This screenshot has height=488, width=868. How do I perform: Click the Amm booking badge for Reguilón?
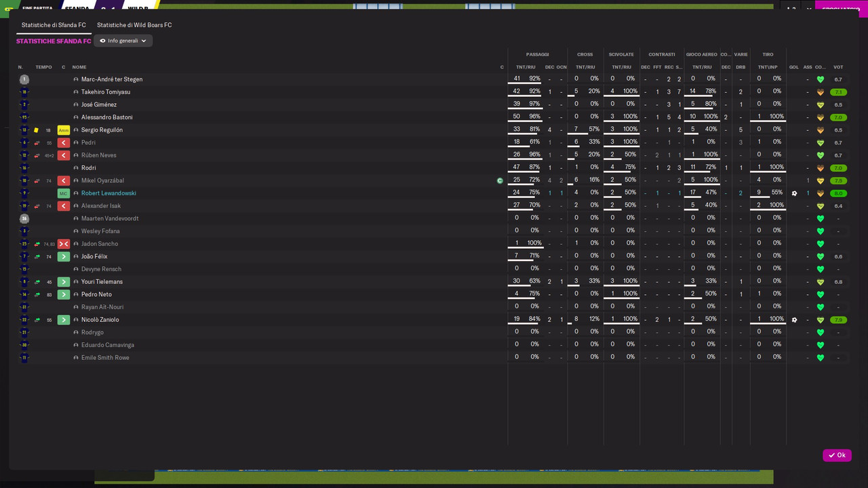click(64, 130)
